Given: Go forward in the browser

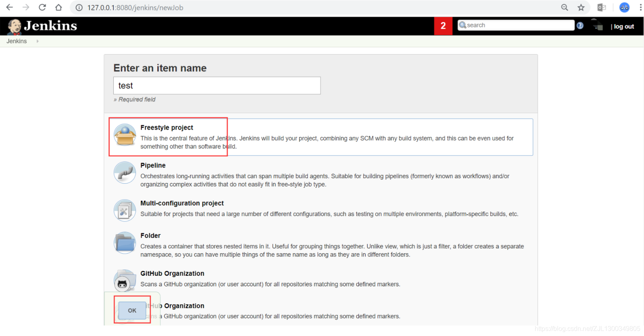Looking at the screenshot, I should click(x=26, y=7).
